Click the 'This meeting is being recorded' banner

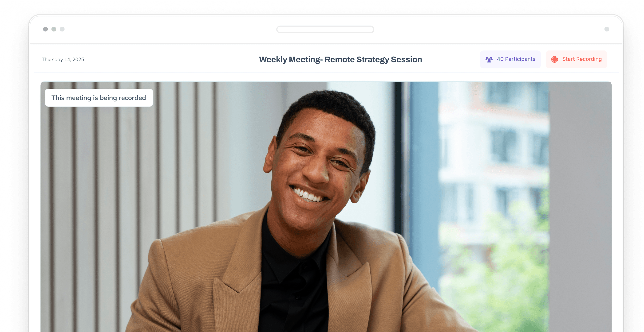pos(99,98)
